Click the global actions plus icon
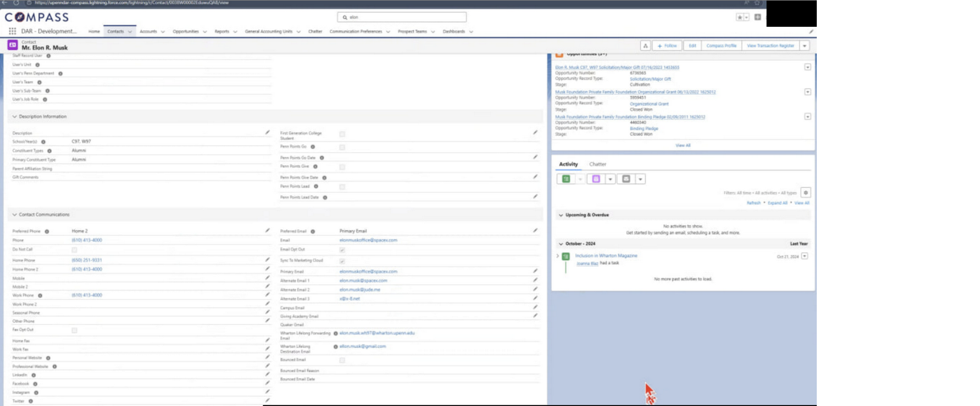 coord(758,17)
